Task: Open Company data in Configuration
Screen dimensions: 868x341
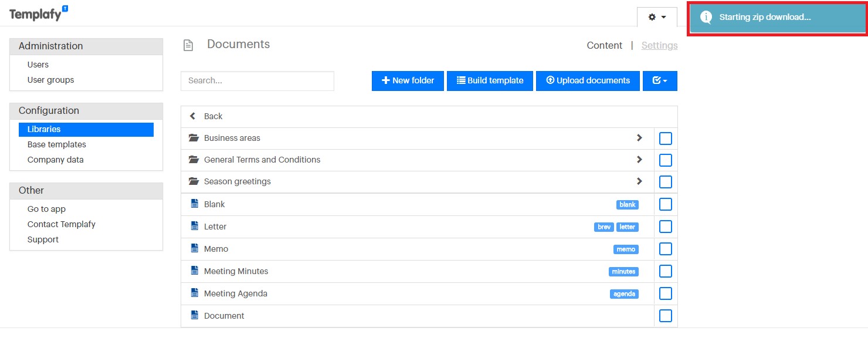Action: tap(56, 160)
